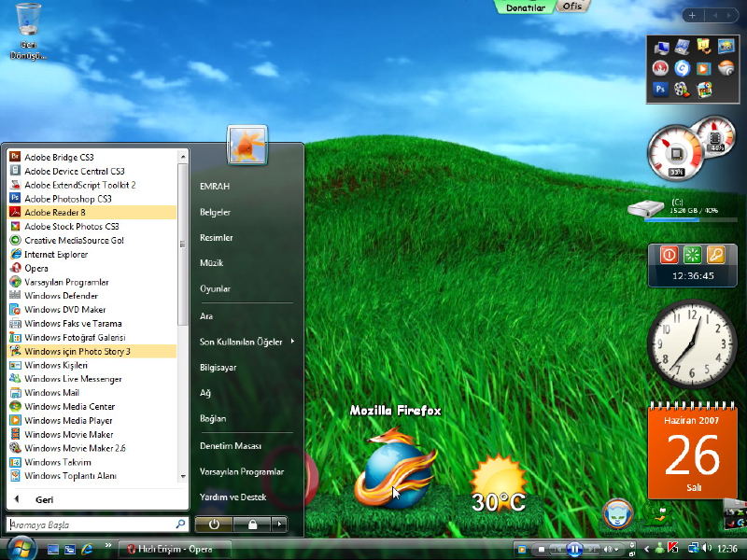The height and width of the screenshot is (560, 747).
Task: Launch Adobe Device Central CS3
Action: [92, 171]
